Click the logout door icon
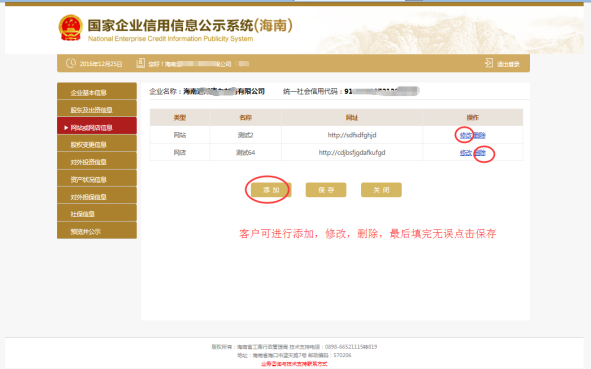Viewport: 591px width, 369px height. pyautogui.click(x=488, y=63)
